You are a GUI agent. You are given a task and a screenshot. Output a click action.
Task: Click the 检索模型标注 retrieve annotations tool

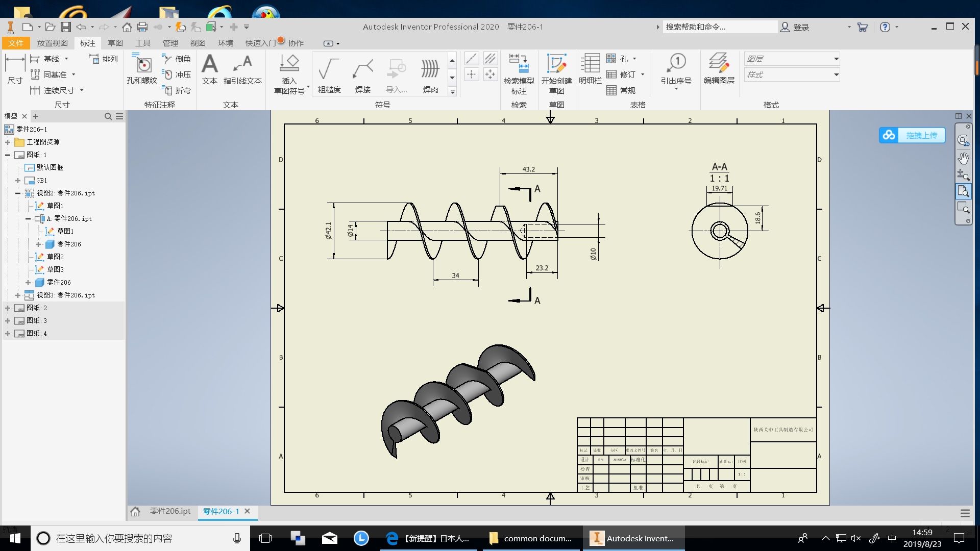(x=519, y=74)
